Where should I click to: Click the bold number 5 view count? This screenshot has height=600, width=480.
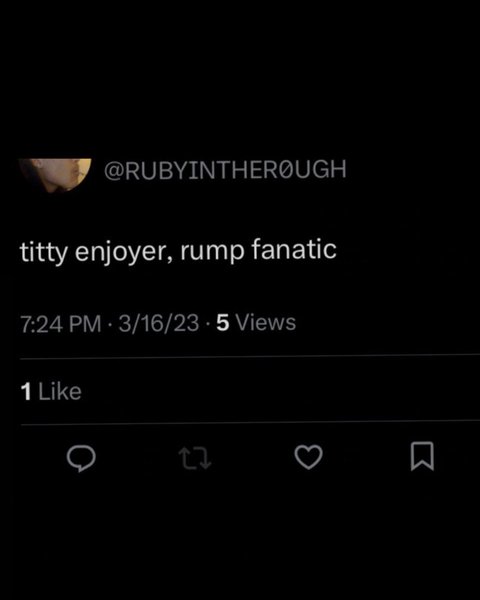point(222,323)
